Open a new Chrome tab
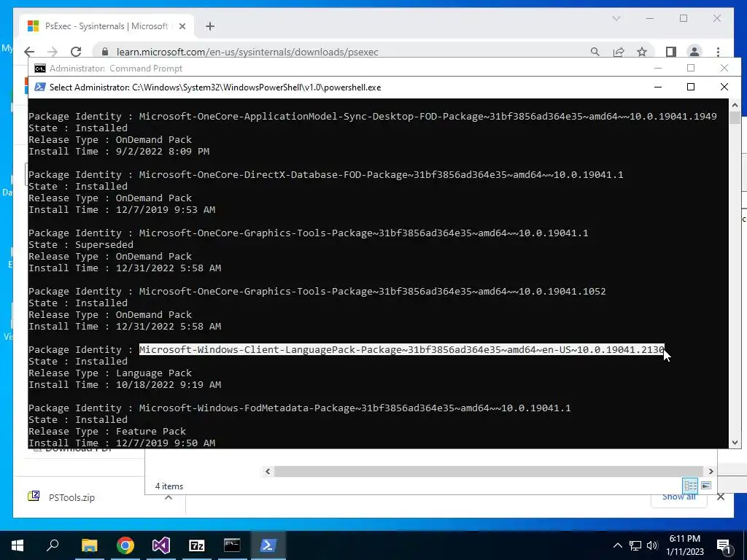The height and width of the screenshot is (560, 747). (210, 26)
